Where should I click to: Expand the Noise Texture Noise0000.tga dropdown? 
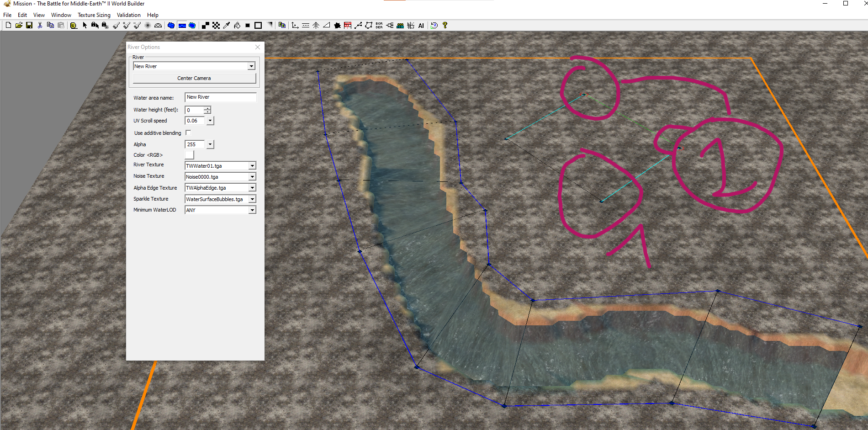[252, 176]
